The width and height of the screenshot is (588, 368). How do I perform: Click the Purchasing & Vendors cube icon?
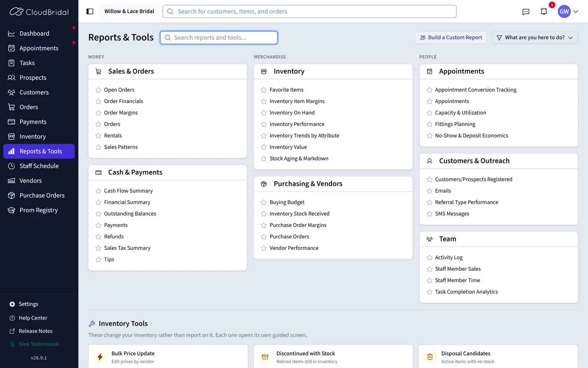(264, 184)
